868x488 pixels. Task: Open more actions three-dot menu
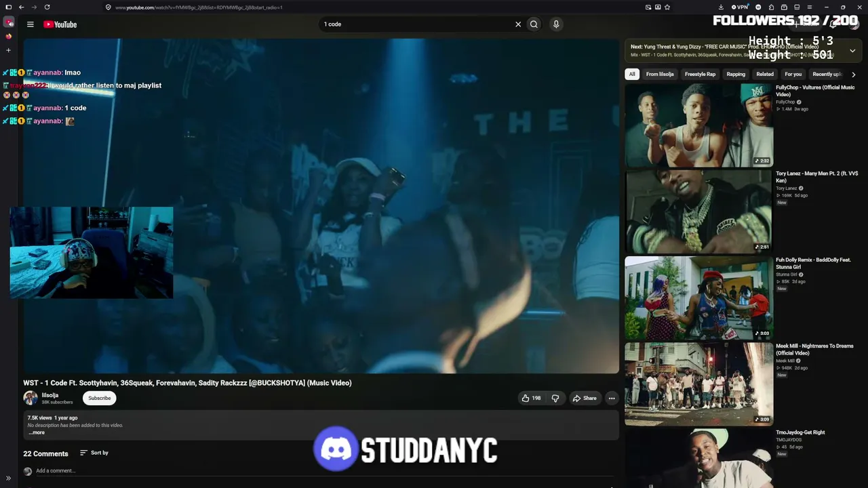pos(612,399)
